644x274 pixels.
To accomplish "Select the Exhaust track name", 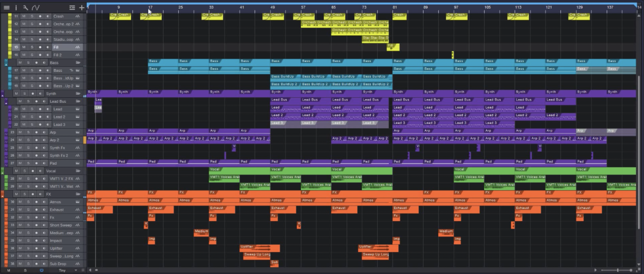I will [57, 210].
